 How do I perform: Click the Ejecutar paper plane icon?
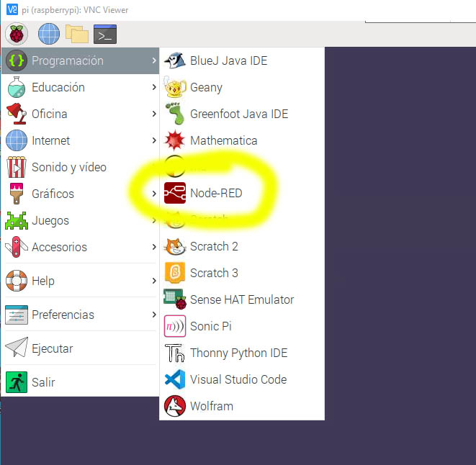click(17, 348)
